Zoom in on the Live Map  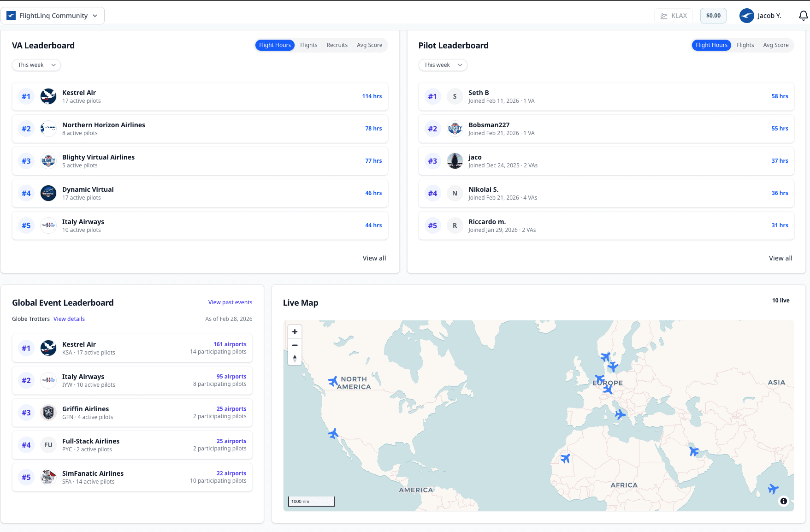coord(295,331)
